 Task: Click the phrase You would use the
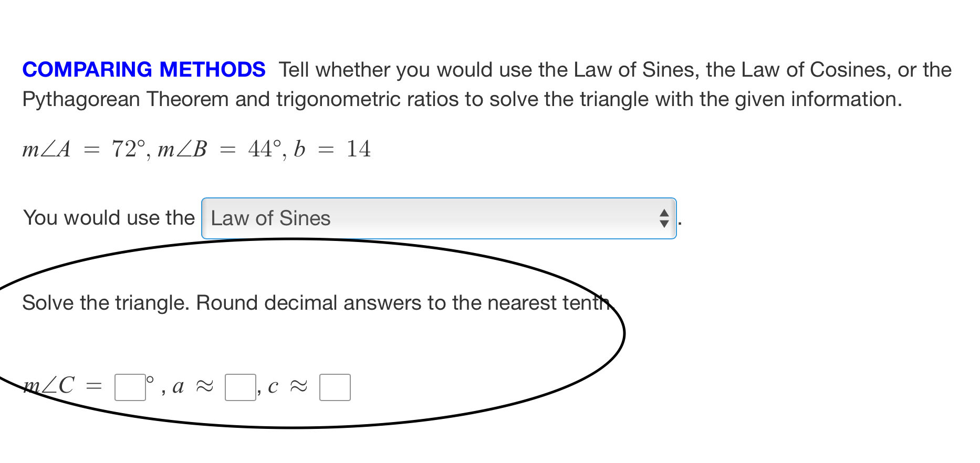(108, 217)
